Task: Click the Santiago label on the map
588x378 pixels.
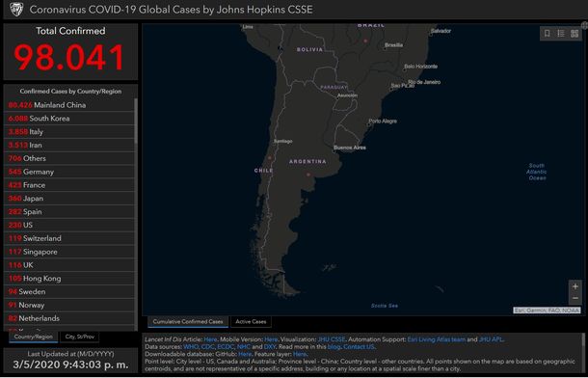Action: coord(283,142)
